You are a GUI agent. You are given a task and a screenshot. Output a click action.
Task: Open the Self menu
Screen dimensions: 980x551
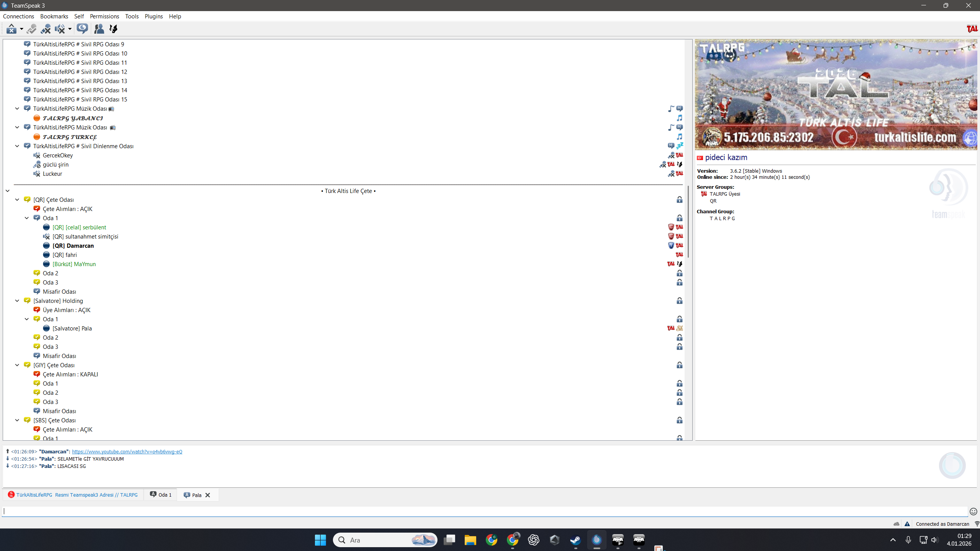point(79,16)
